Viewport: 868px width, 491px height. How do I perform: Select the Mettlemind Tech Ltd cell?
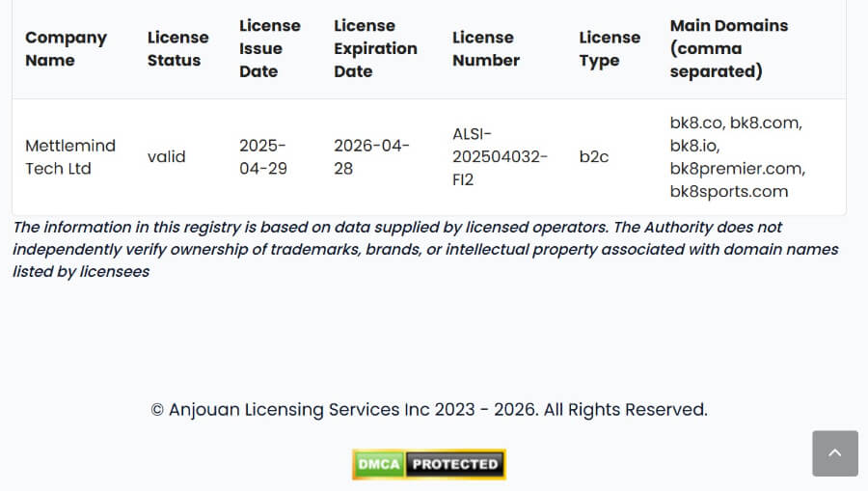pyautogui.click(x=69, y=157)
